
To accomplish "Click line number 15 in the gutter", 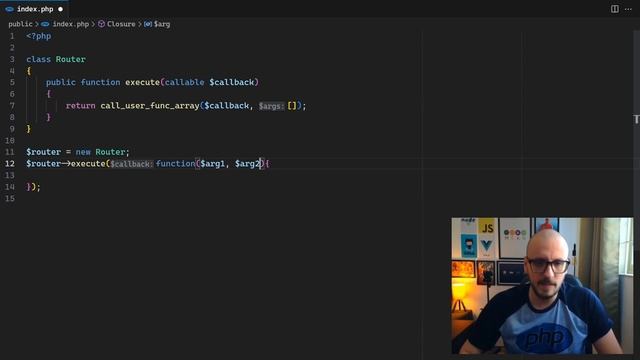I will tap(10, 198).
